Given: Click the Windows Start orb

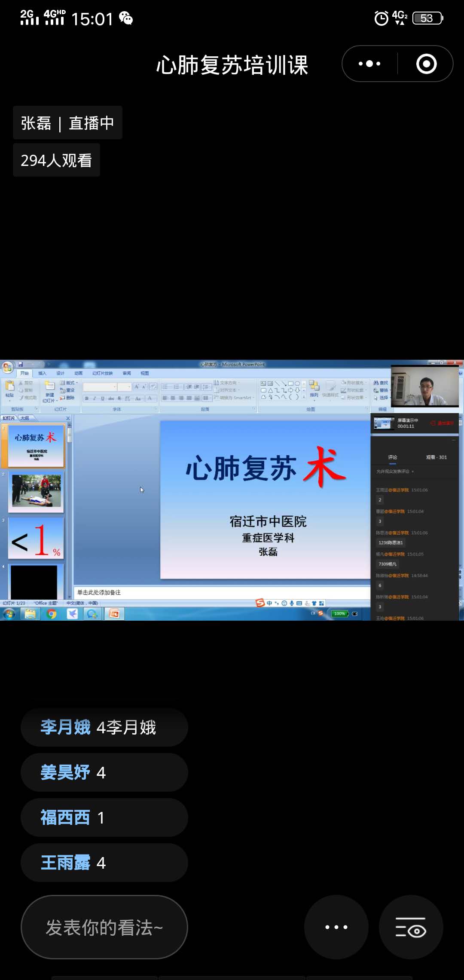Looking at the screenshot, I should coord(9,614).
